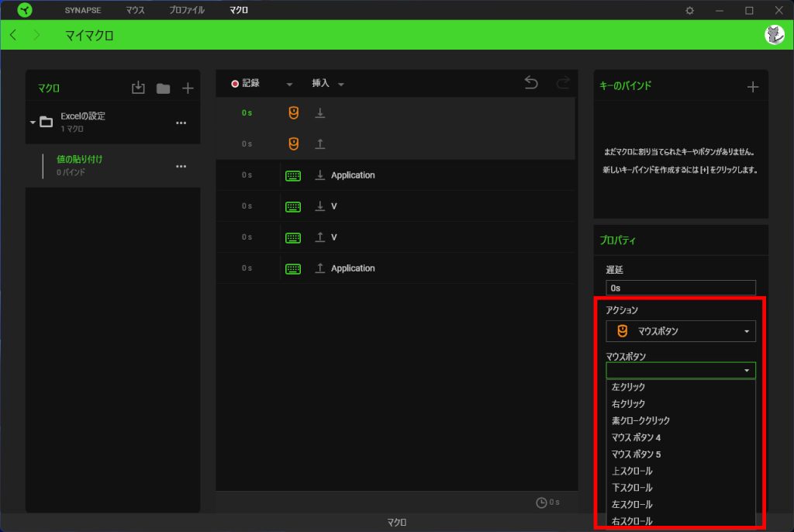
Task: Choose 左スクロール option
Action: 681,504
